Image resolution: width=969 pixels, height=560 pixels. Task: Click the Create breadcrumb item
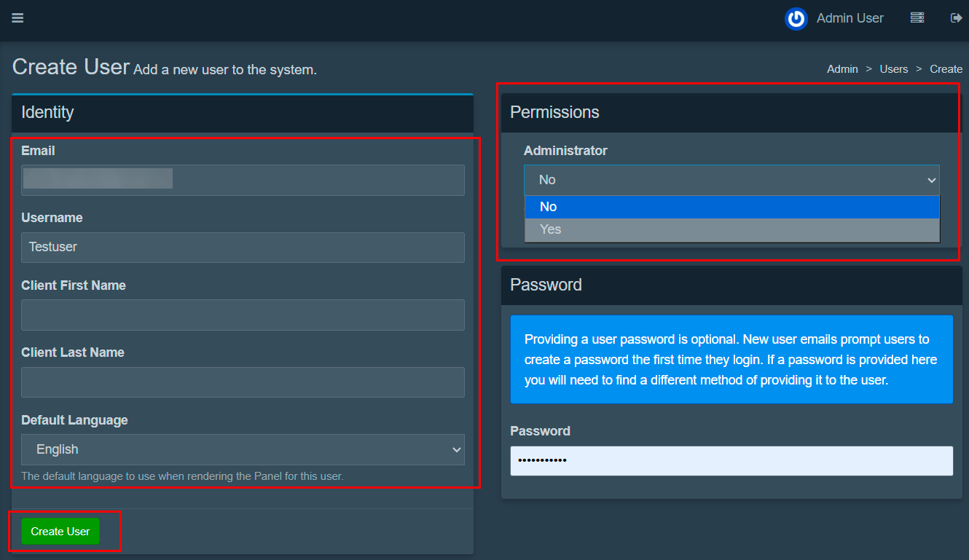946,69
